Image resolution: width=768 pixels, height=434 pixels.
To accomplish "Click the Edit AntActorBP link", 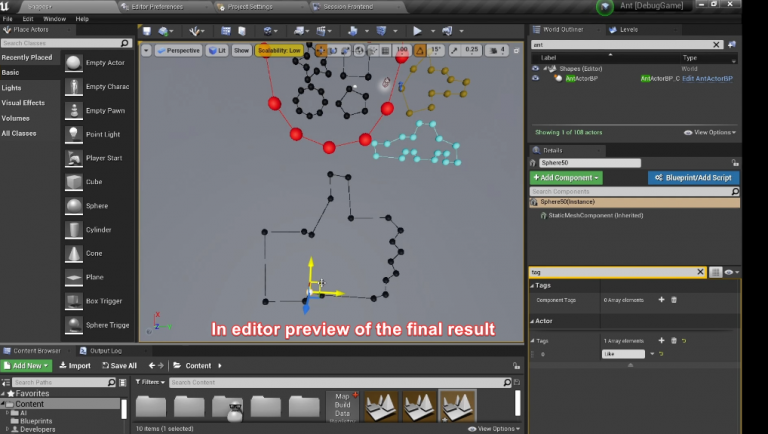I will point(707,78).
